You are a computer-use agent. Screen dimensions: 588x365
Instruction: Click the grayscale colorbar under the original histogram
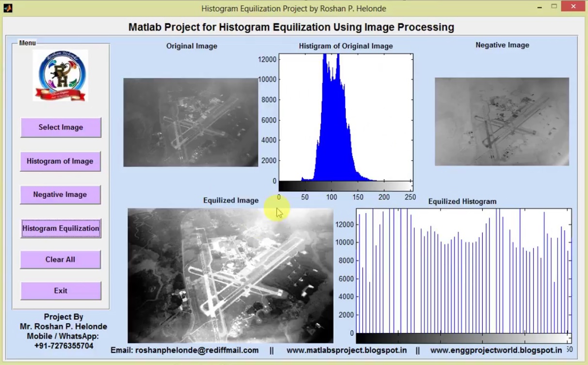pos(346,185)
